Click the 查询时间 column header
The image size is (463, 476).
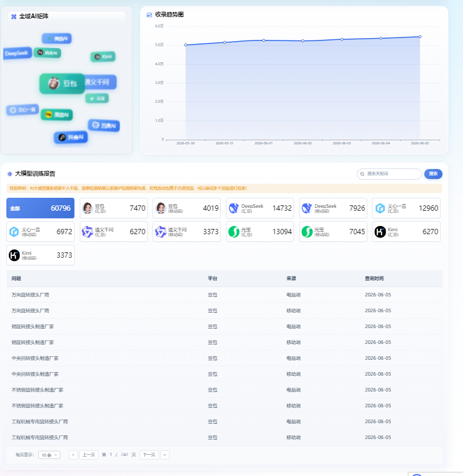(374, 278)
